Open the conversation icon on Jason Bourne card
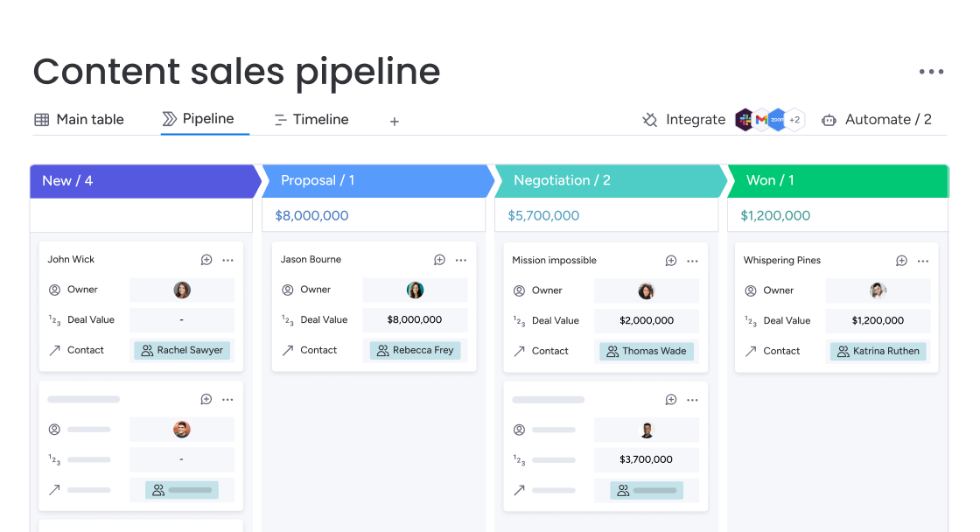This screenshot has width=980, height=532. pos(439,260)
